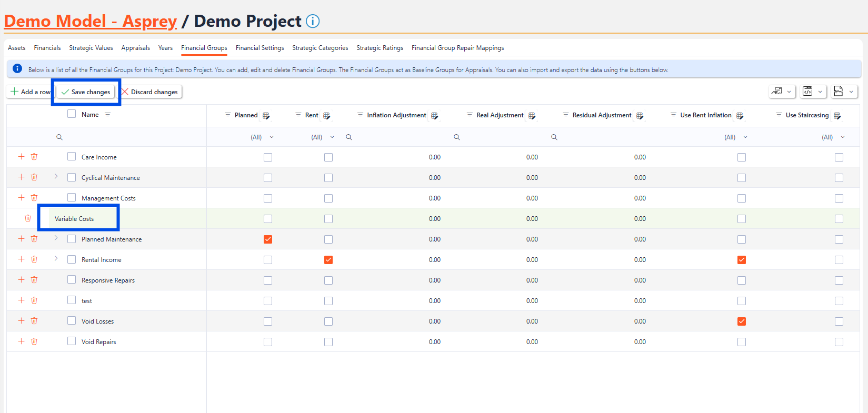
Task: Open the Planned column (All) filter dropdown
Action: (x=262, y=137)
